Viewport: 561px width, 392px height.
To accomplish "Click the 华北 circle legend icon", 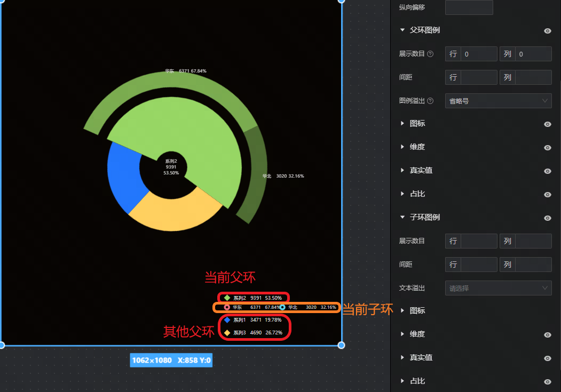I will pyautogui.click(x=282, y=307).
